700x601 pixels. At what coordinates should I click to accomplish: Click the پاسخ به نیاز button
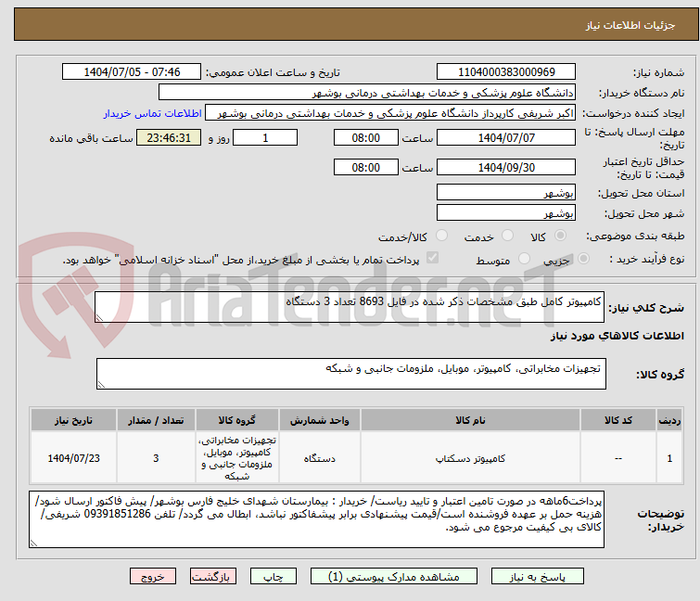click(537, 576)
